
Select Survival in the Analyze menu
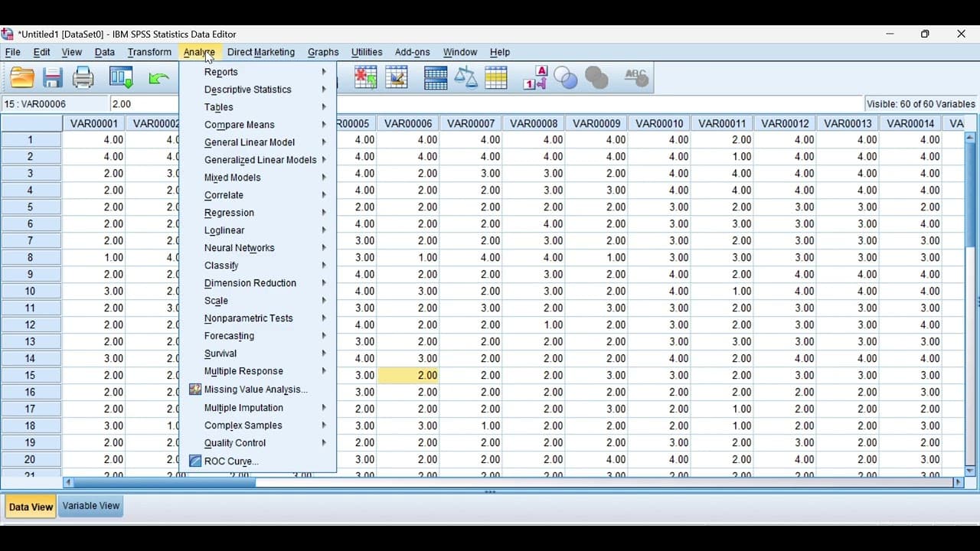click(256, 354)
